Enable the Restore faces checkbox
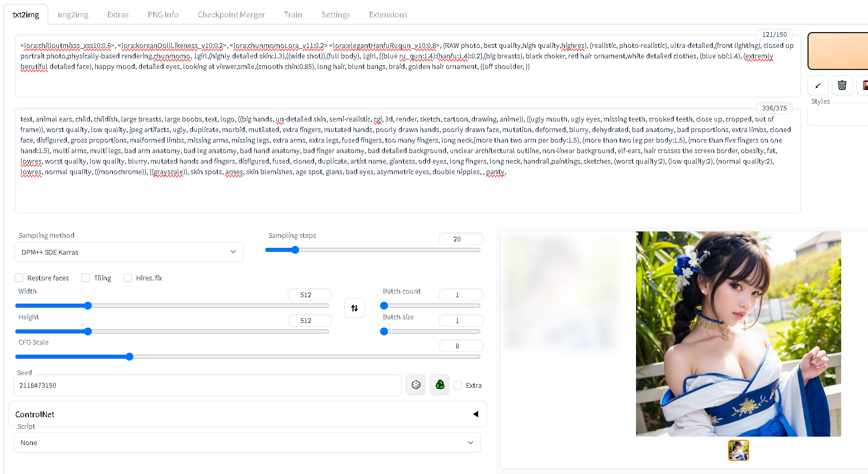The width and height of the screenshot is (868, 474). (19, 278)
